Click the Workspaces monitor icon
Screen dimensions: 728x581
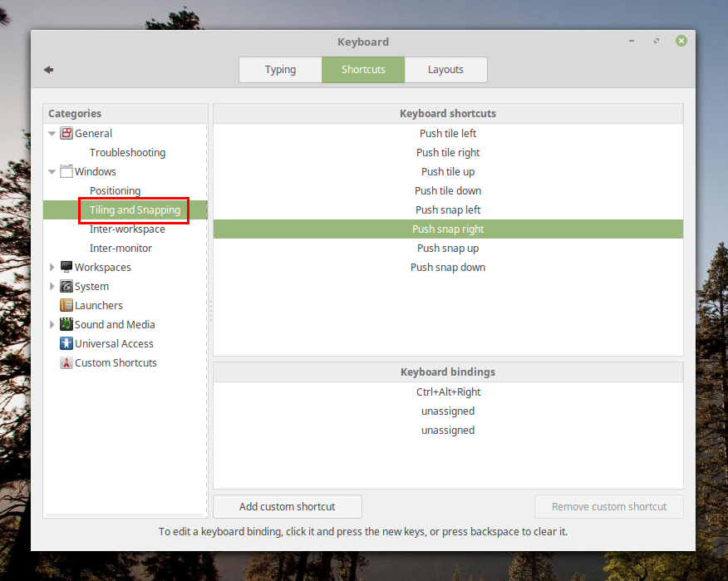(x=66, y=268)
